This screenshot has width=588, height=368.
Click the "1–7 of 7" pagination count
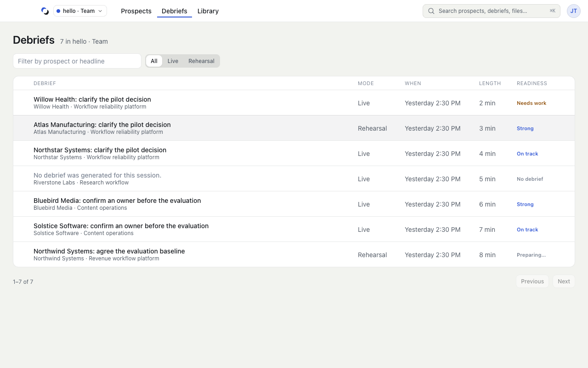pos(23,282)
